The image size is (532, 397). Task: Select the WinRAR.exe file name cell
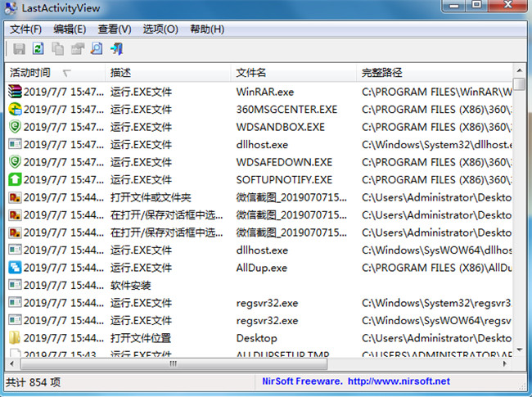tap(265, 92)
